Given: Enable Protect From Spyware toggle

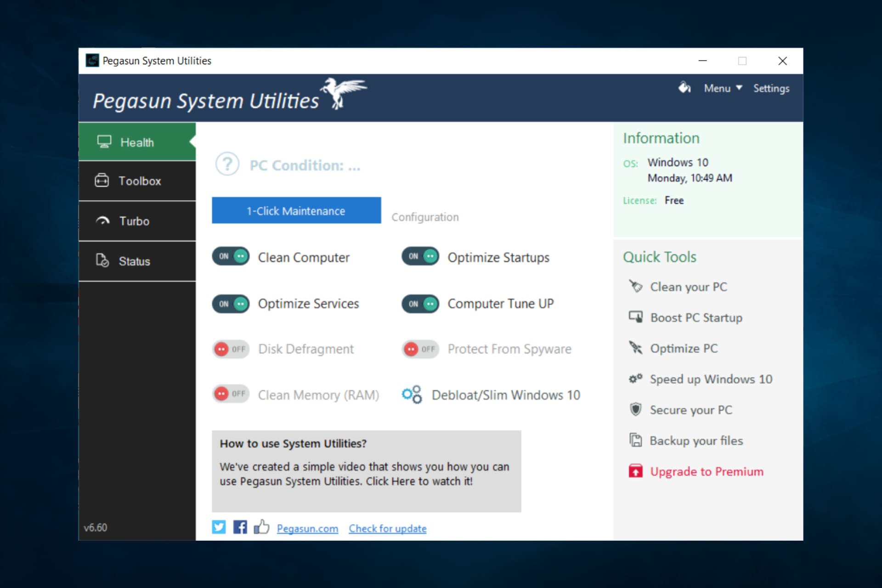Looking at the screenshot, I should coord(420,349).
